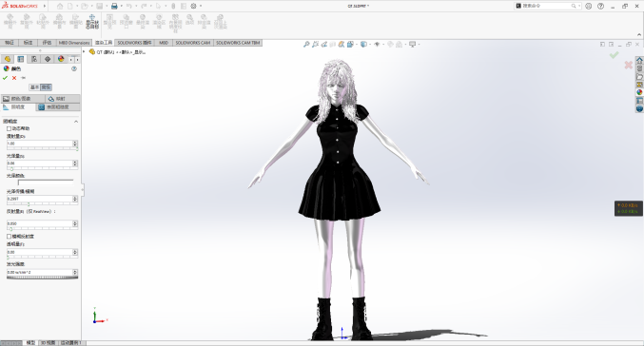Open the DimXpertManager crosshair tab

pos(48,59)
